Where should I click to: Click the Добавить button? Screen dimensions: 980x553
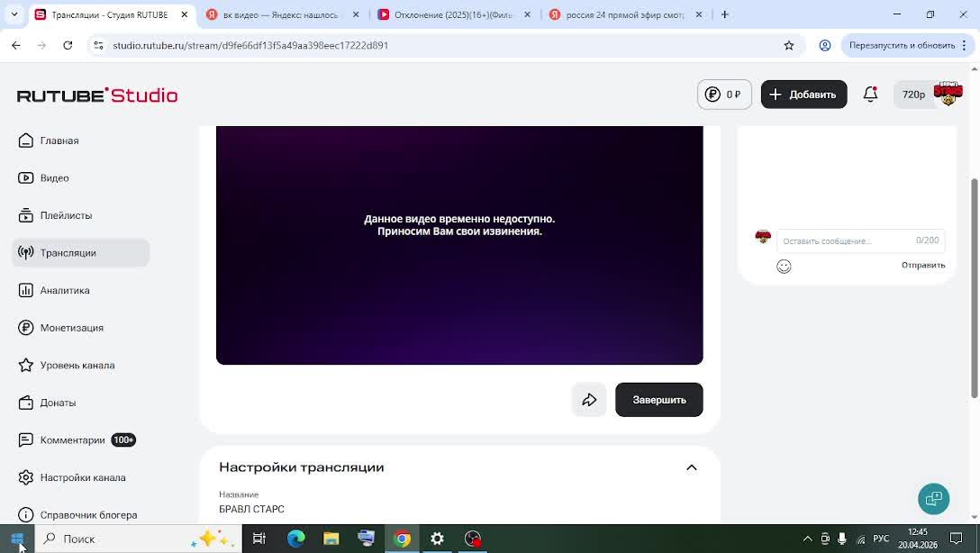click(803, 95)
